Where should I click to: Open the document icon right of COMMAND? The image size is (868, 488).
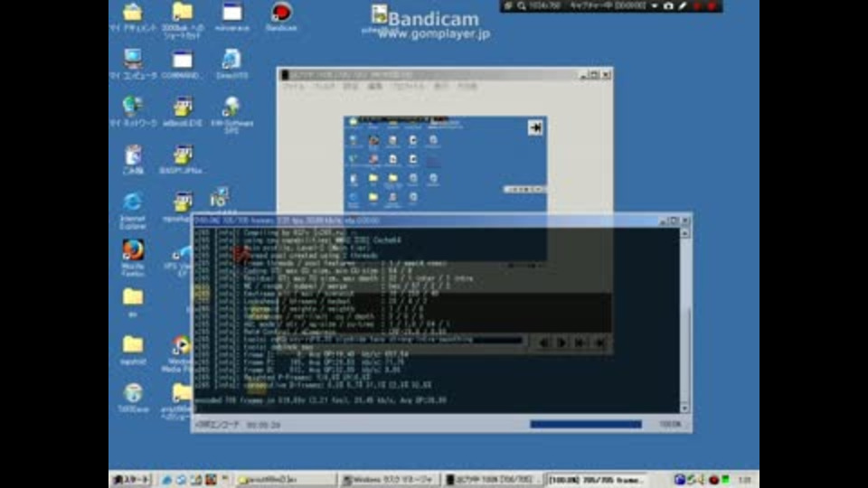tap(232, 60)
